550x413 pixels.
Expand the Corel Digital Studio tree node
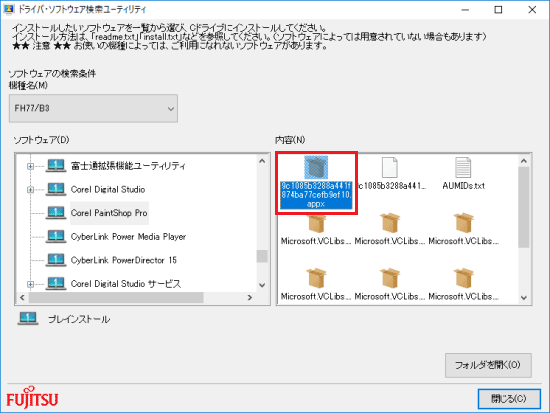pos(31,189)
